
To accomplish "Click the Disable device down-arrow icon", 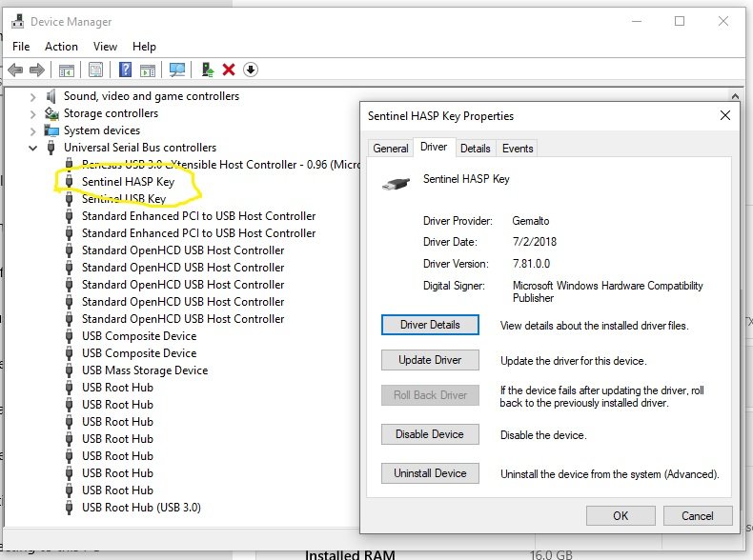I will point(251,70).
